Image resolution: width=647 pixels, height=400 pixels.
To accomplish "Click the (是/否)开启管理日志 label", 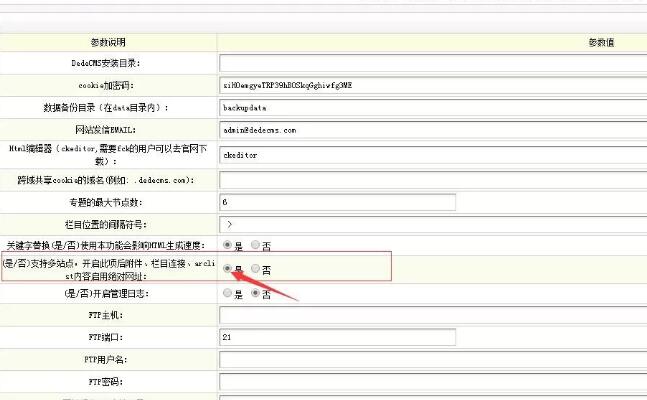I will click(x=106, y=293).
